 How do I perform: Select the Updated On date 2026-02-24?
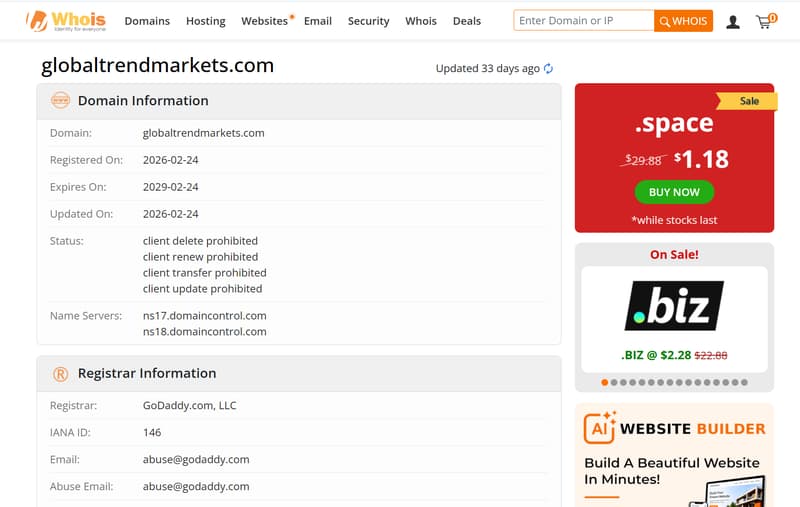(170, 214)
